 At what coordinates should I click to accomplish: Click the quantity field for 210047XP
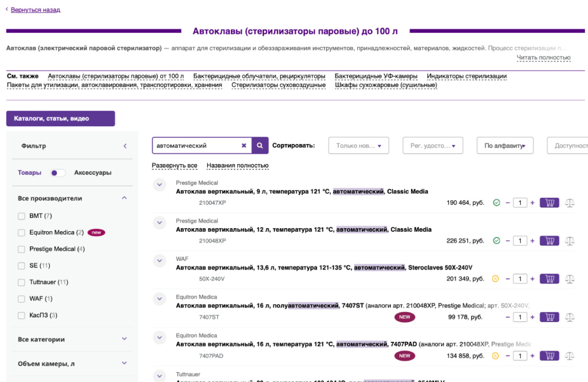click(x=520, y=202)
